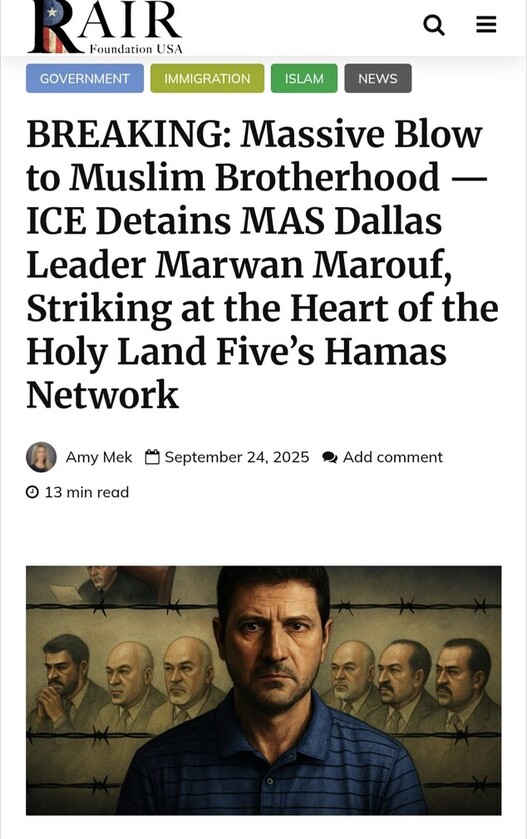Open the featured article illustration

264,690
